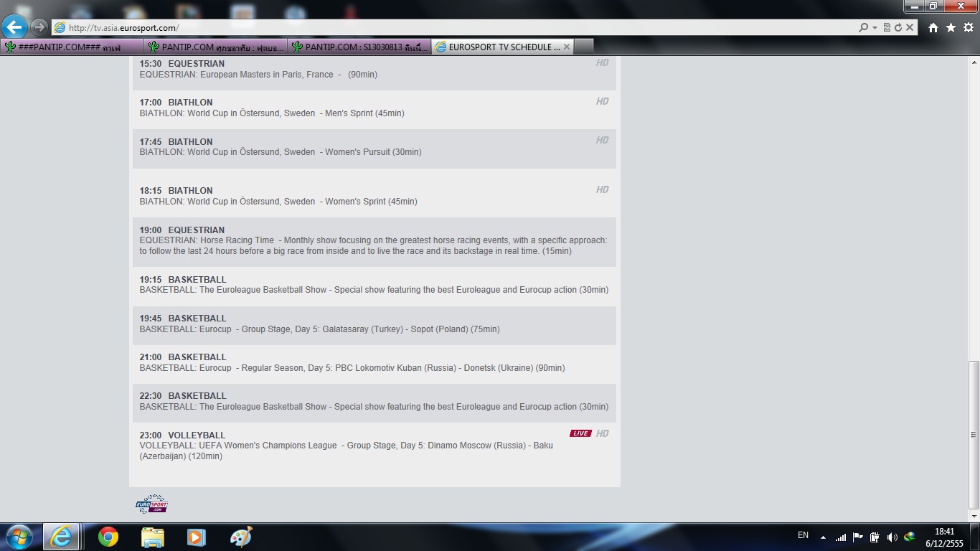Switch to PANTIP.COM : S13030813 tab
Viewport: 980px width, 551px height.
coord(359,47)
